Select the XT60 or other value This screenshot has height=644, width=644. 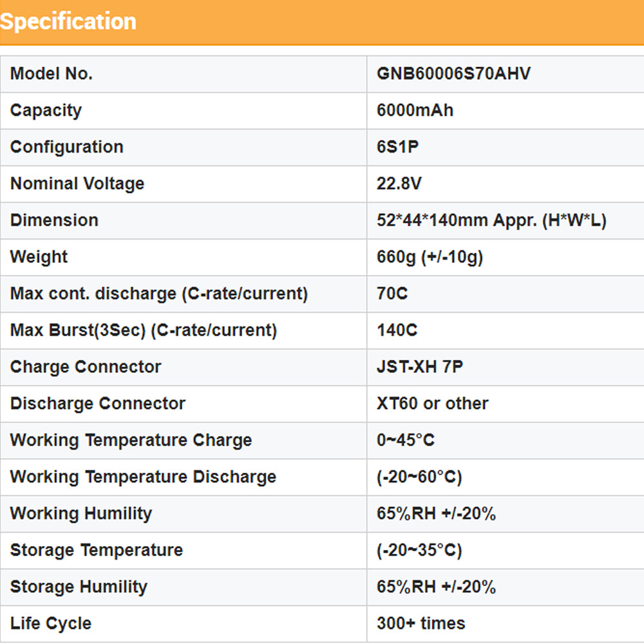(432, 404)
